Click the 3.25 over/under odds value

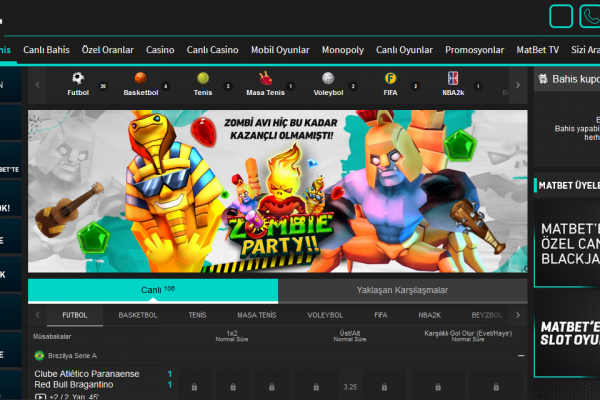(350, 387)
